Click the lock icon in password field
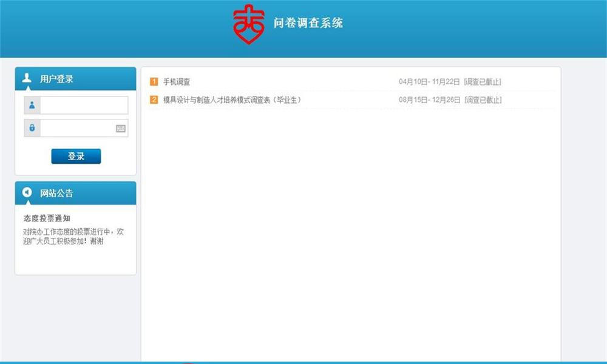This screenshot has width=607, height=364. 32,127
